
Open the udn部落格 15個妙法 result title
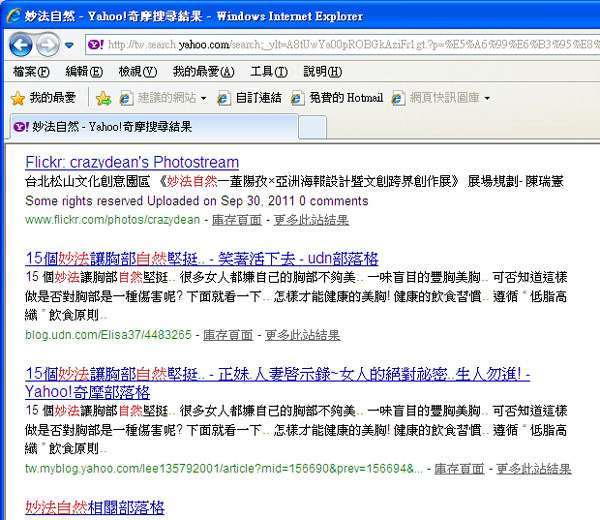202,259
